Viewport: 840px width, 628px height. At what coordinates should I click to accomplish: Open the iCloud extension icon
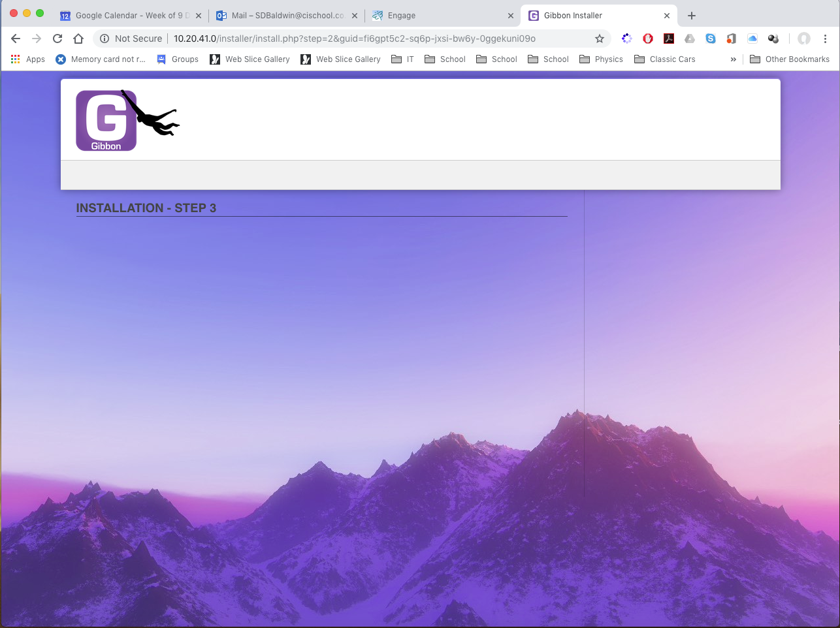tap(752, 39)
